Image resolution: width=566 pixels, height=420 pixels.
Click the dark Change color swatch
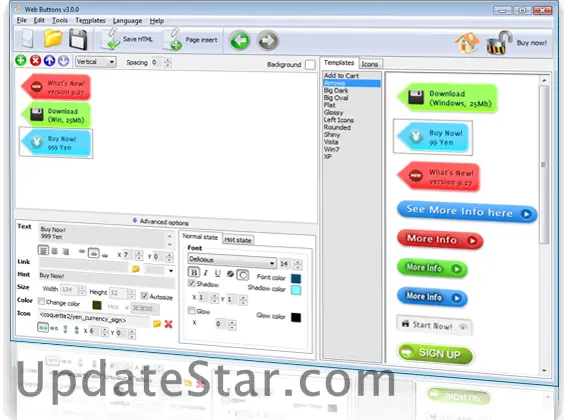[97, 305]
